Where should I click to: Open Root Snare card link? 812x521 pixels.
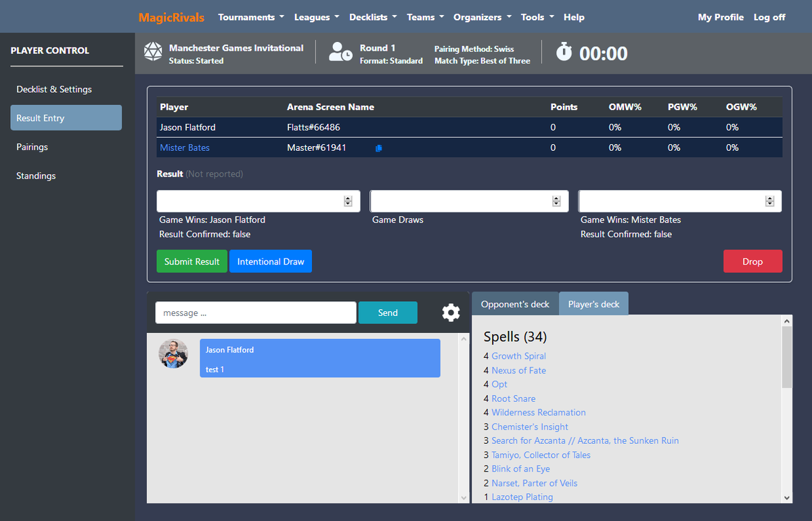514,399
